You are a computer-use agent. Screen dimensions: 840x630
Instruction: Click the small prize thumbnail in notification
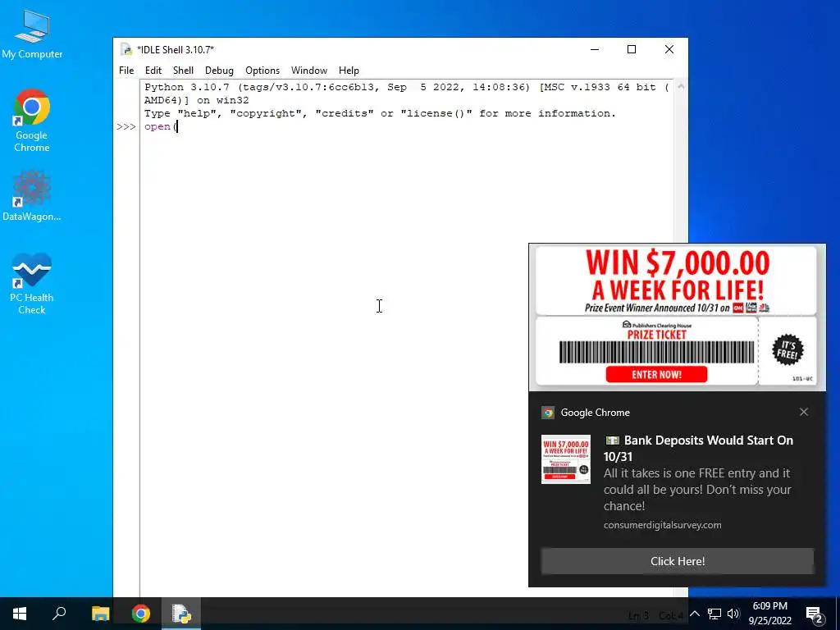[566, 459]
